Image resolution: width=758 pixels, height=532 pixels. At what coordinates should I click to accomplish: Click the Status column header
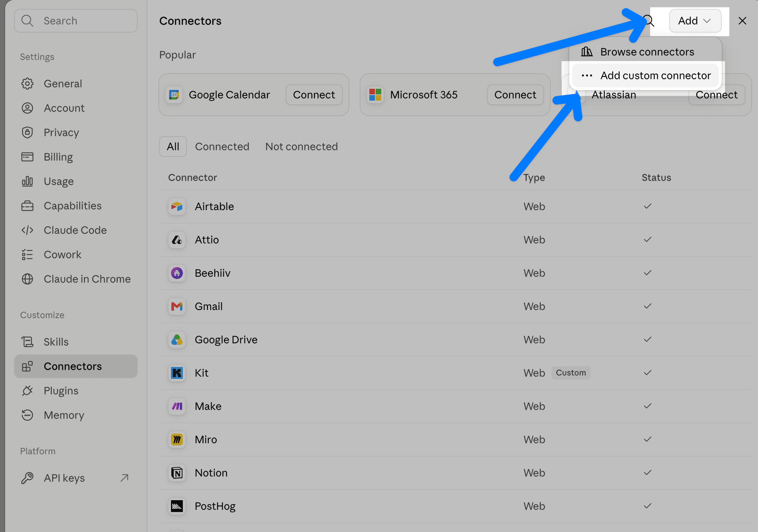(x=656, y=178)
